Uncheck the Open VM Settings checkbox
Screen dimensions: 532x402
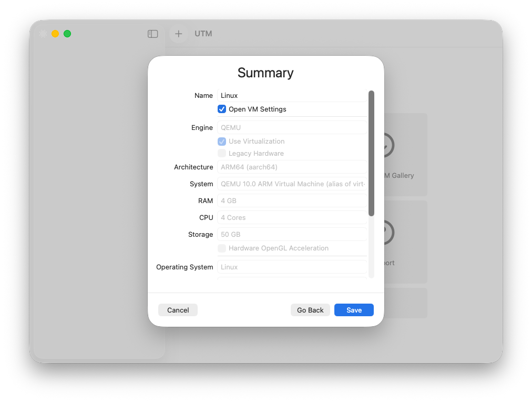pyautogui.click(x=222, y=109)
